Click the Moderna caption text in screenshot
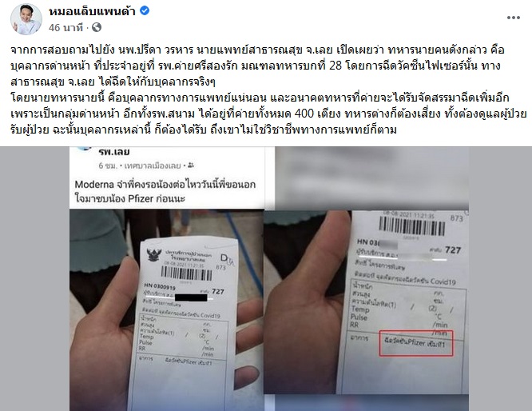 [x=165, y=191]
